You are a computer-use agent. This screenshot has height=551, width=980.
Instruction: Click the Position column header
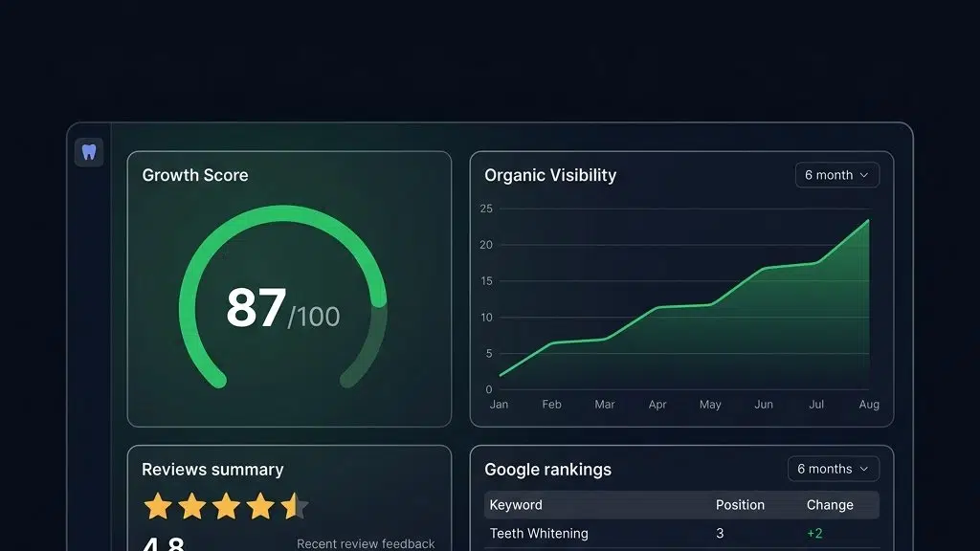point(740,505)
